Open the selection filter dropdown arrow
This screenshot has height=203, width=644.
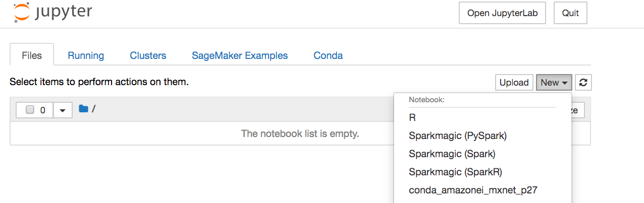[x=63, y=110]
